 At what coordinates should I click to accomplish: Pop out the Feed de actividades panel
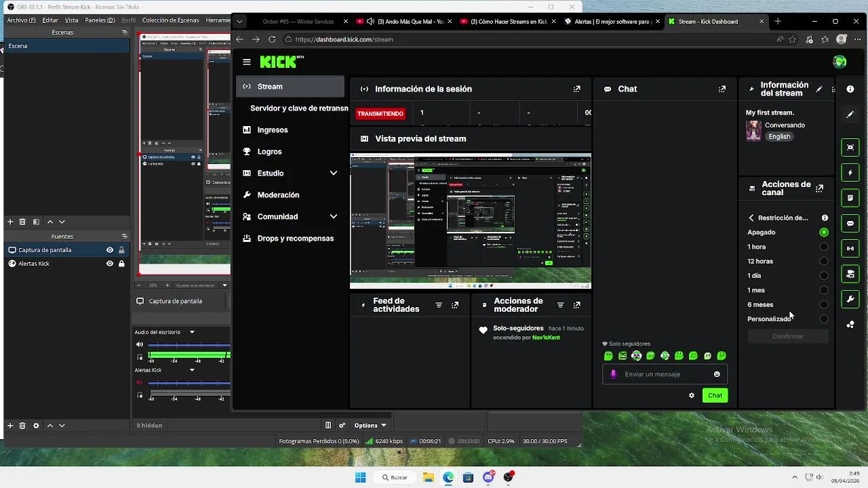[x=455, y=305]
